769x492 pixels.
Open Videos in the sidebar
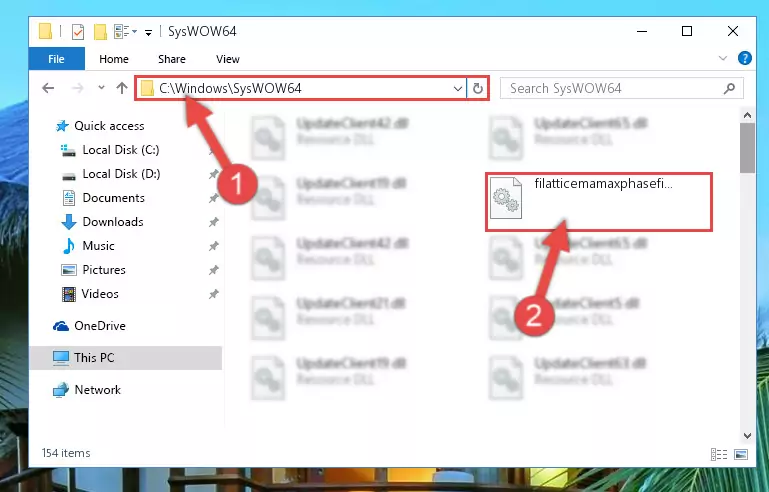click(100, 294)
